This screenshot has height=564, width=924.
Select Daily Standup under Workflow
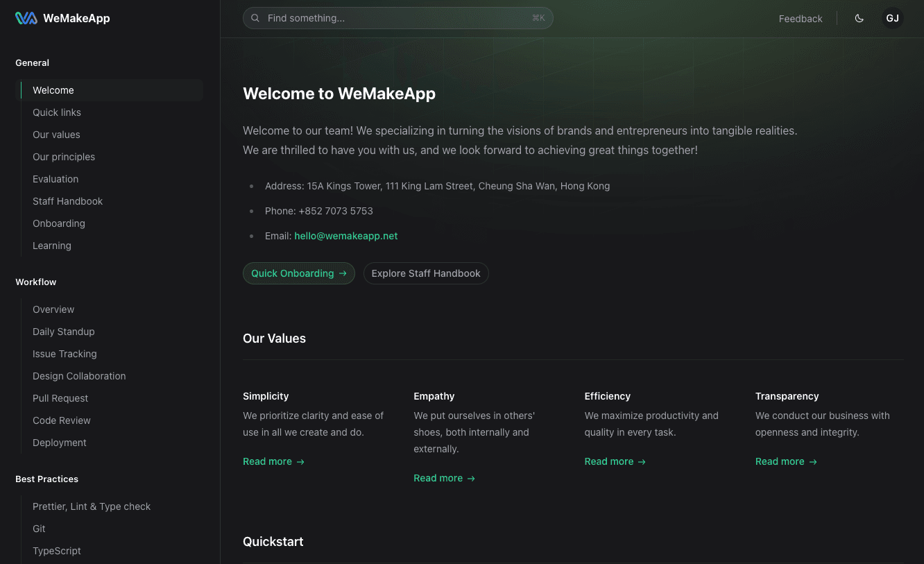click(x=63, y=332)
